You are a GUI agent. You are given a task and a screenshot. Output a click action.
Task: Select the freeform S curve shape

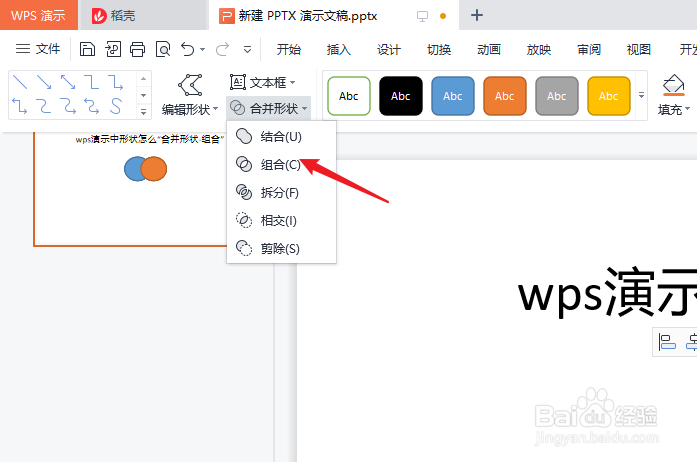[x=116, y=106]
